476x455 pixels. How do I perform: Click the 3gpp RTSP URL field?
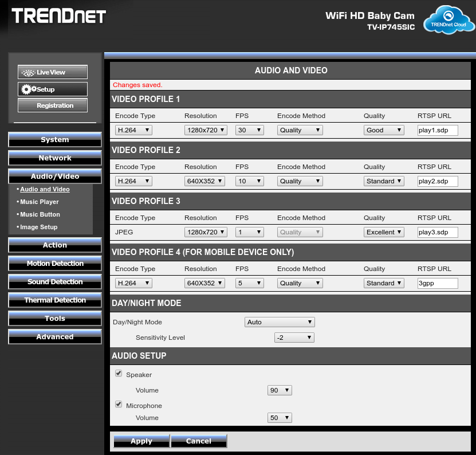point(438,283)
